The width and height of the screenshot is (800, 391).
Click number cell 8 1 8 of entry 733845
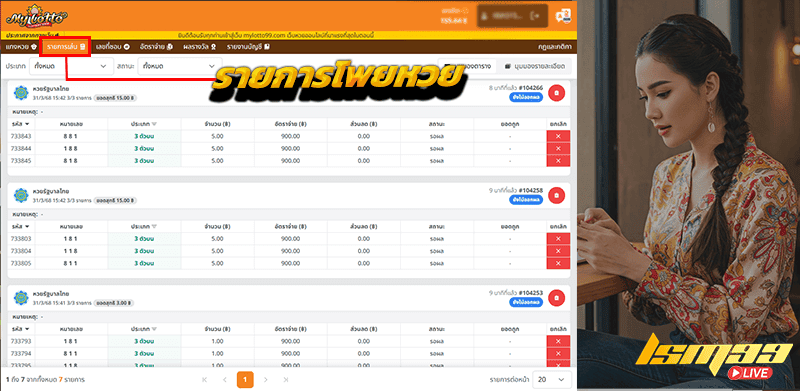pos(71,161)
